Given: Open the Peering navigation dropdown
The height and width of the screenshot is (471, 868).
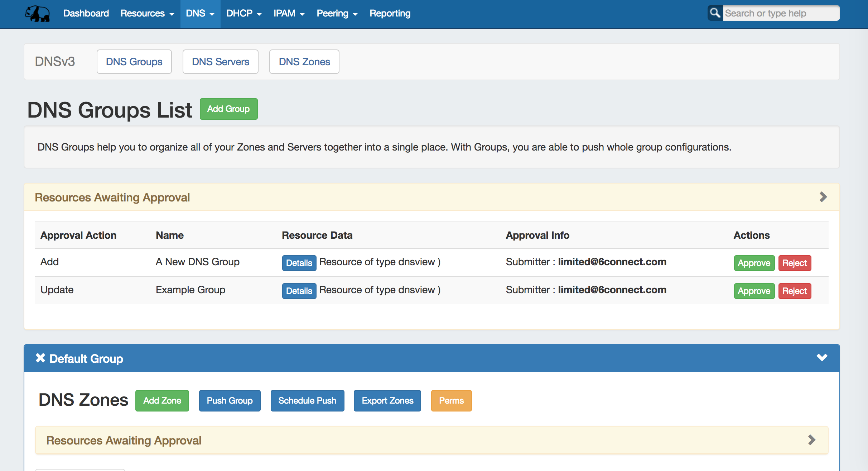Looking at the screenshot, I should pyautogui.click(x=337, y=14).
